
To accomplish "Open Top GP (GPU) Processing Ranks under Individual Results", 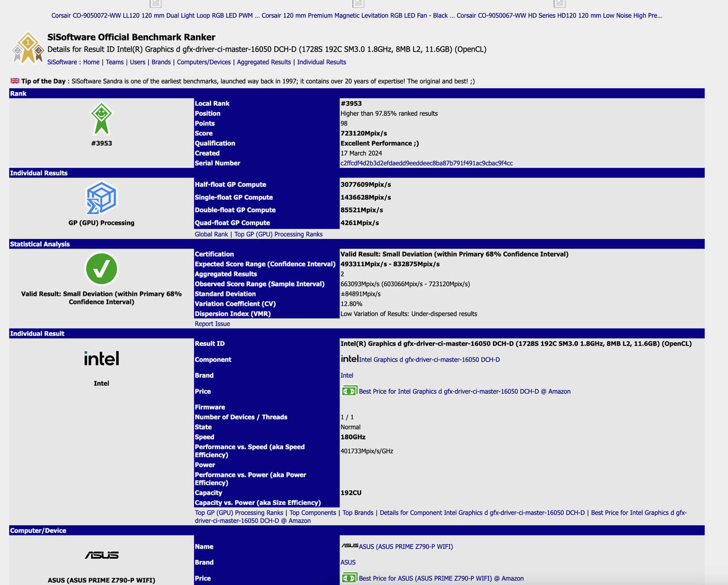I will click(x=278, y=234).
